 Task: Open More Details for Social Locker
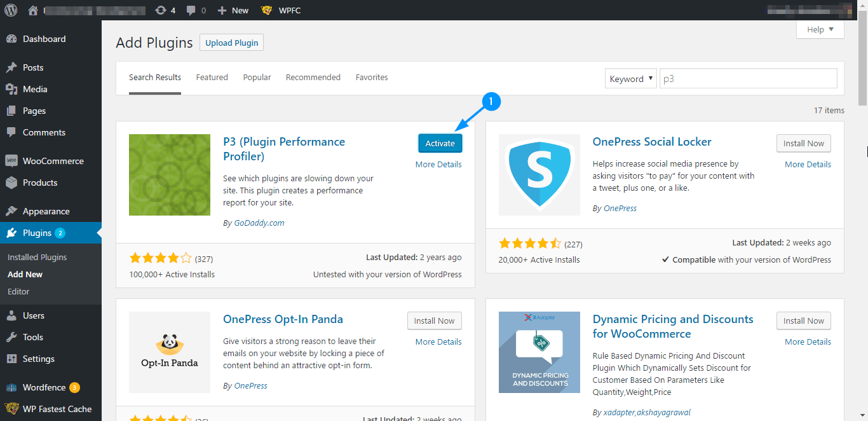click(x=808, y=165)
